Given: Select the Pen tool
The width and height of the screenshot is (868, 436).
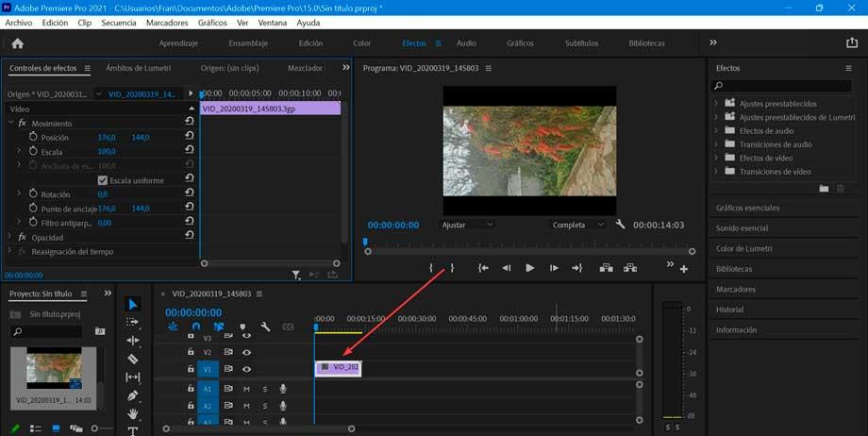Looking at the screenshot, I should pyautogui.click(x=133, y=395).
